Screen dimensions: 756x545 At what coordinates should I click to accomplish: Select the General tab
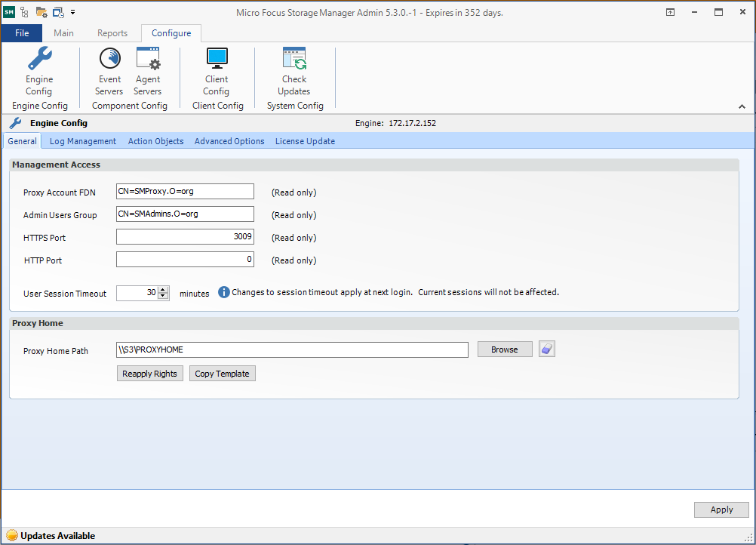click(x=22, y=141)
